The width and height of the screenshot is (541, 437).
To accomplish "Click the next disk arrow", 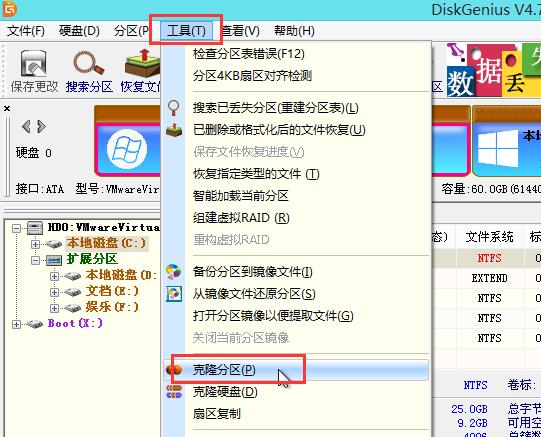I will 41,127.
